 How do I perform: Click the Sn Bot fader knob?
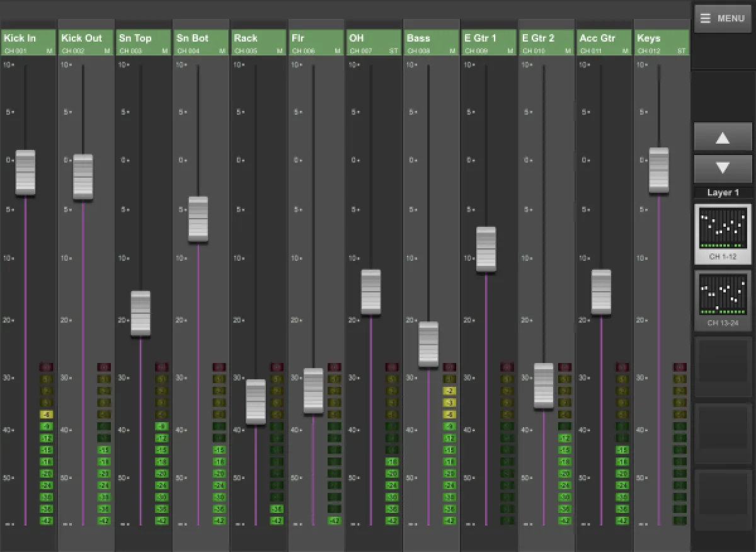(x=198, y=219)
